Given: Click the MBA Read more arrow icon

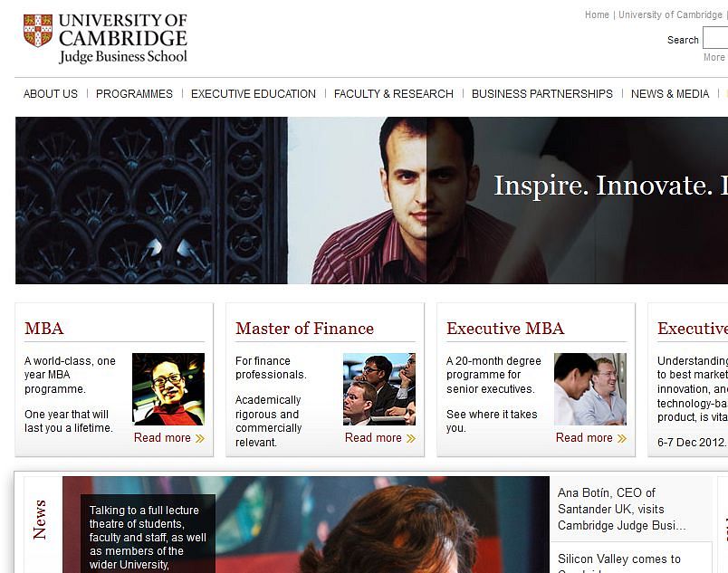Looking at the screenshot, I should (199, 438).
